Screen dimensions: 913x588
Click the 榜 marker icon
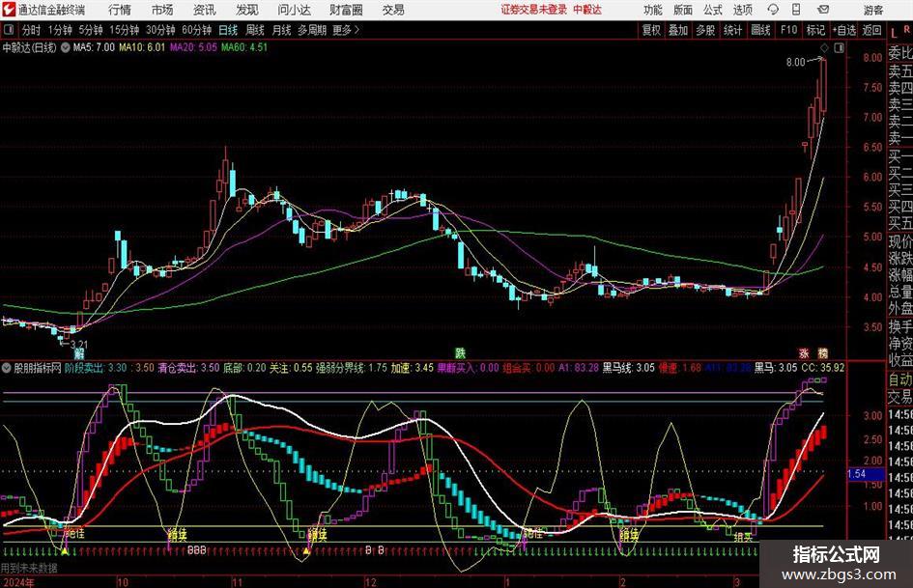[822, 352]
